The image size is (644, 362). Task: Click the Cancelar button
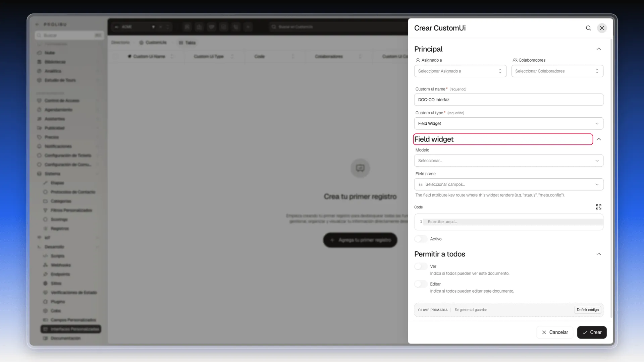pos(555,332)
